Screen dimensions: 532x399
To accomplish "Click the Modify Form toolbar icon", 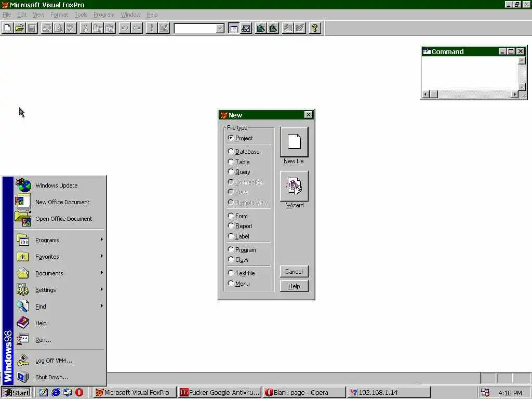I will point(164,28).
